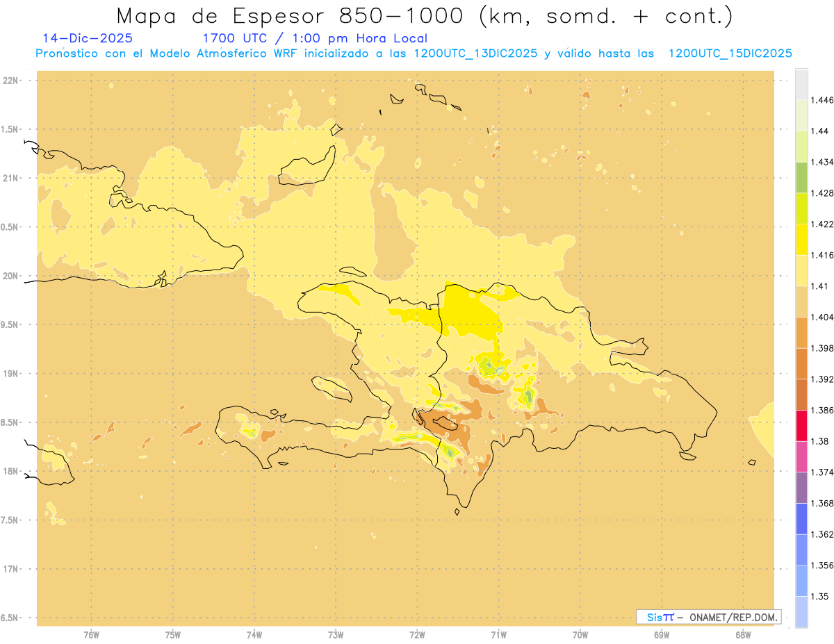Click the 69W longitude label
834x644 pixels.
click(662, 635)
